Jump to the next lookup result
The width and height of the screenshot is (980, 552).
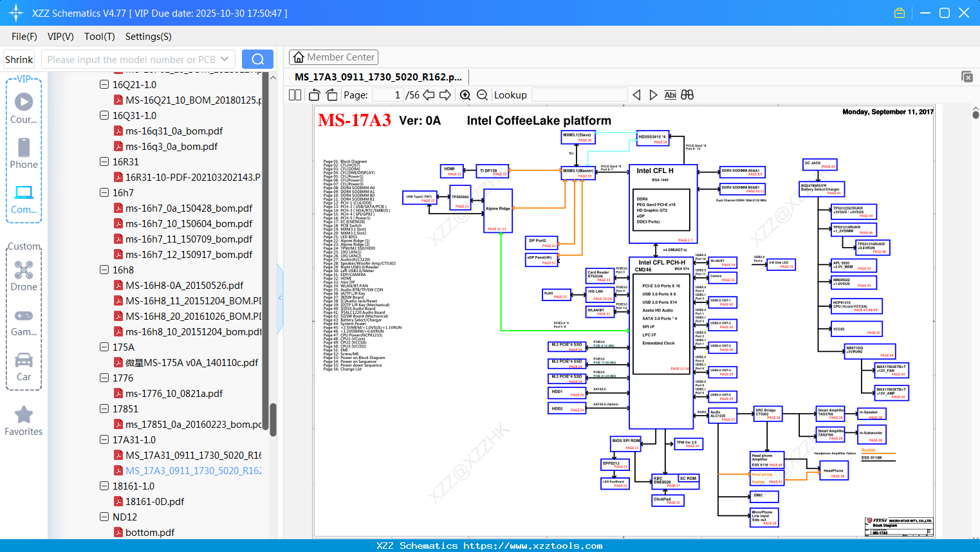pos(653,95)
